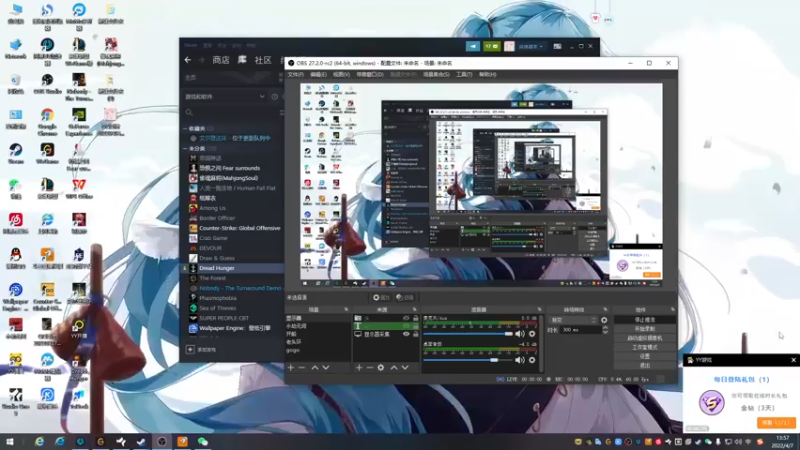Click 停止推流 in OBS controls

pos(645,320)
